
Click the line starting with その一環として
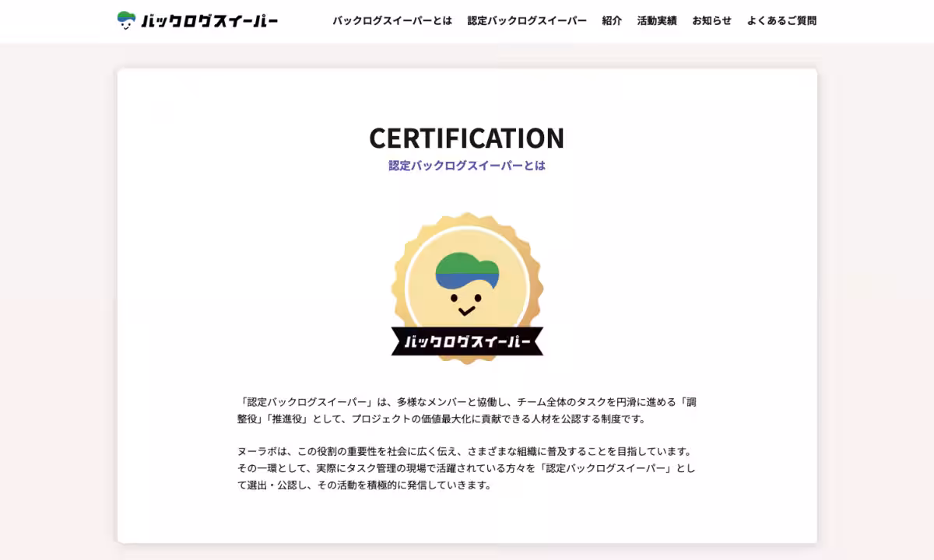pos(466,468)
